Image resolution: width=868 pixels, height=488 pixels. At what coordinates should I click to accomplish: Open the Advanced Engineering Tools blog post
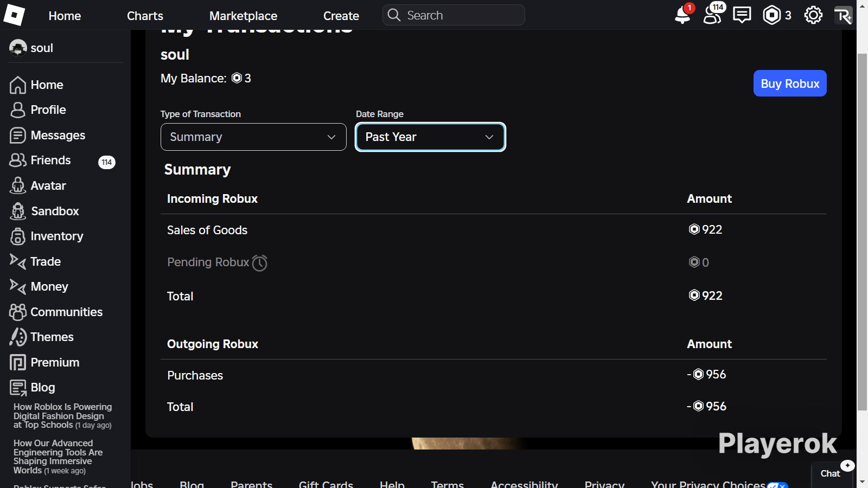coord(58,457)
